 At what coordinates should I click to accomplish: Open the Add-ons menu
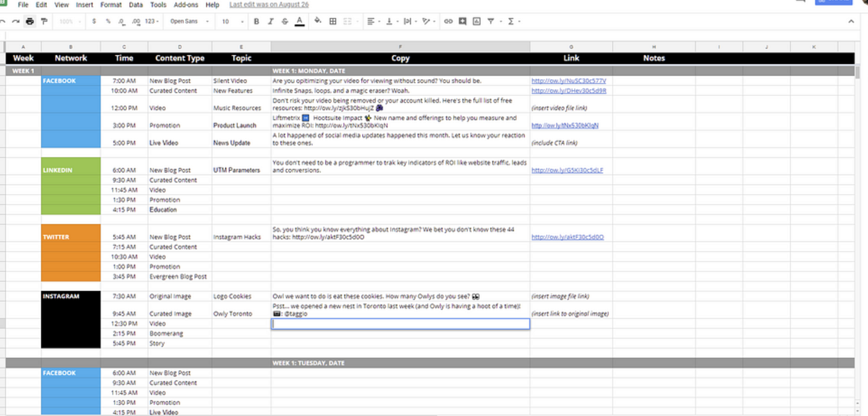coord(186,5)
